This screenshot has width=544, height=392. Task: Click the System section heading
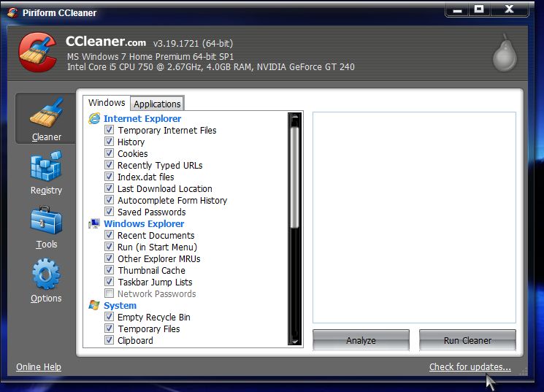120,306
